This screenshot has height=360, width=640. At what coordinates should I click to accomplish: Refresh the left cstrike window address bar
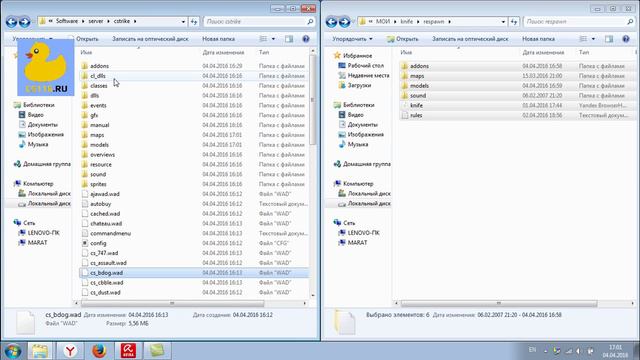tap(194, 22)
